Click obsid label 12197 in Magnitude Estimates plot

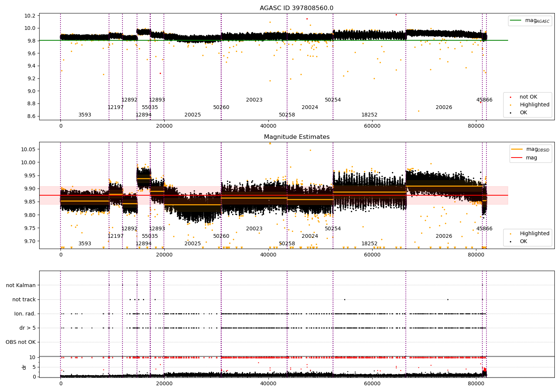click(116, 236)
